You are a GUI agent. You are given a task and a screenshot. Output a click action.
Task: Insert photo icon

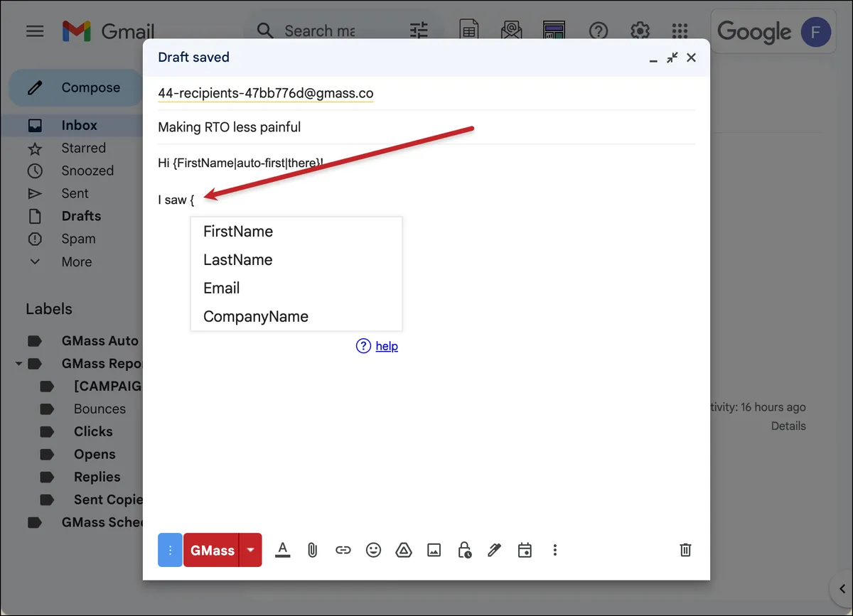434,550
